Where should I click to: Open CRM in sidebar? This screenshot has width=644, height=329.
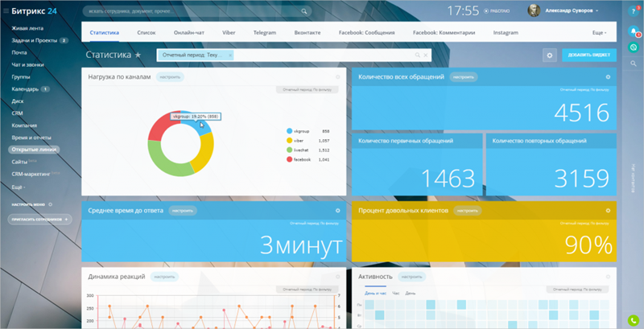17,113
